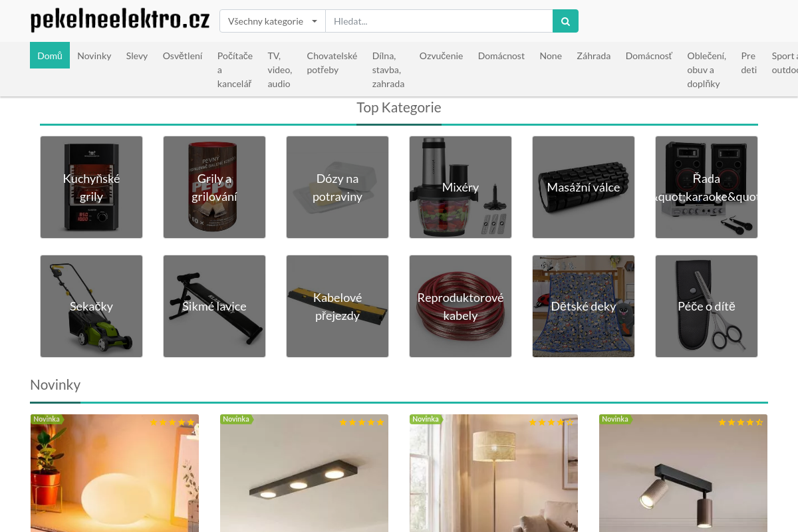Select the Domů menu item
This screenshot has width=798, height=532.
click(50, 56)
